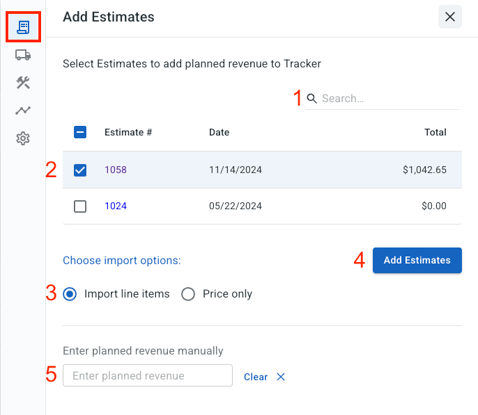Open estimate 1024 link
The image size is (478, 415).
(x=116, y=206)
